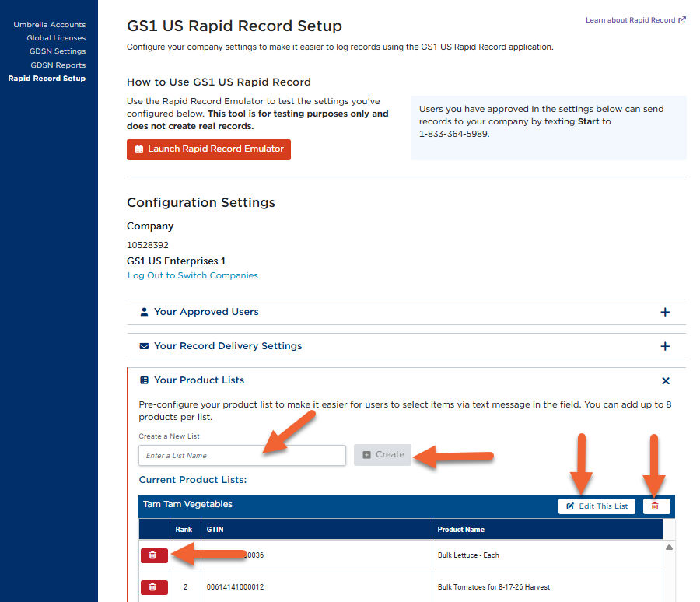Select Rapid Record Setup in the sidebar
700x602 pixels.
click(x=47, y=79)
